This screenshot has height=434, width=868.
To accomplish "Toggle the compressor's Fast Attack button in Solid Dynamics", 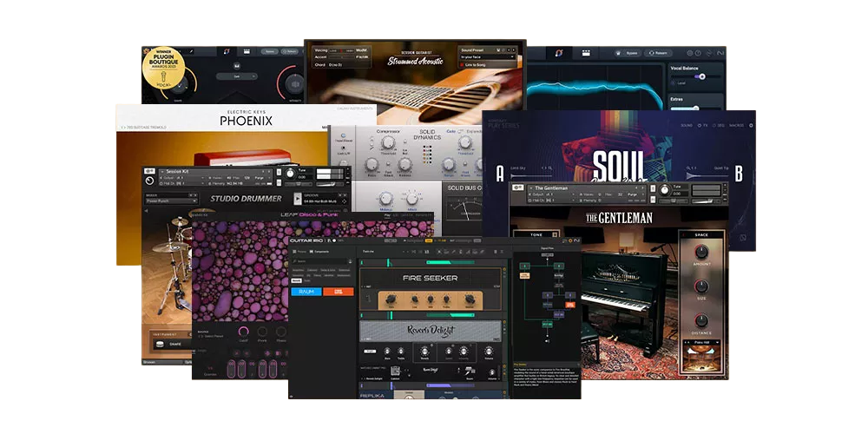I will (388, 164).
